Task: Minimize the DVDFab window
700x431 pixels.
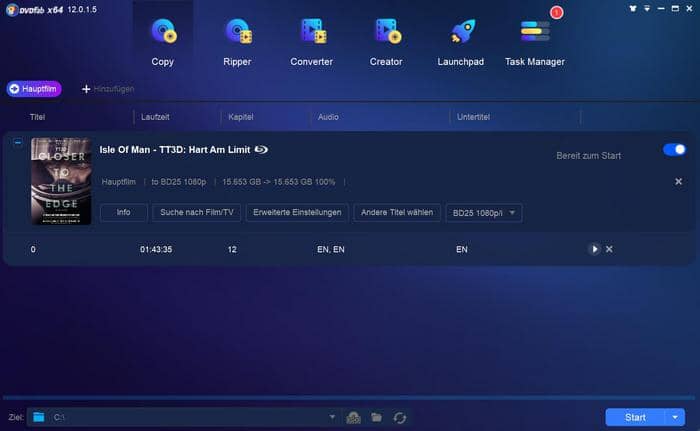Action: tap(661, 8)
